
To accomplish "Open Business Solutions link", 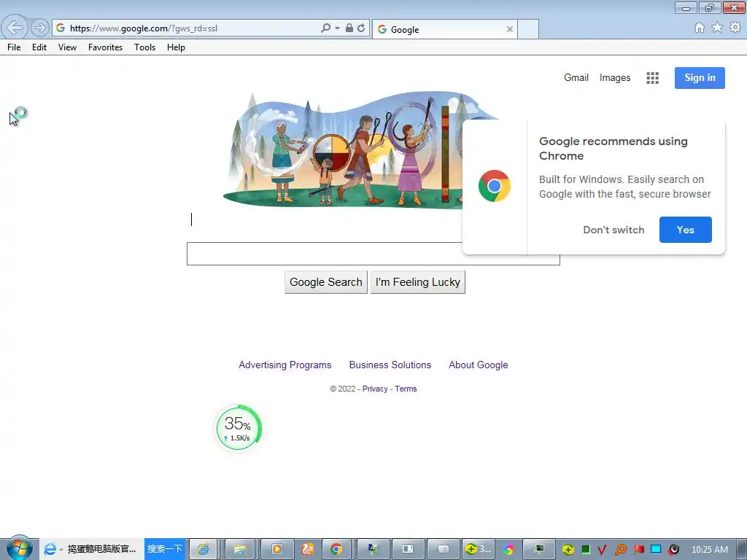I will [x=390, y=365].
